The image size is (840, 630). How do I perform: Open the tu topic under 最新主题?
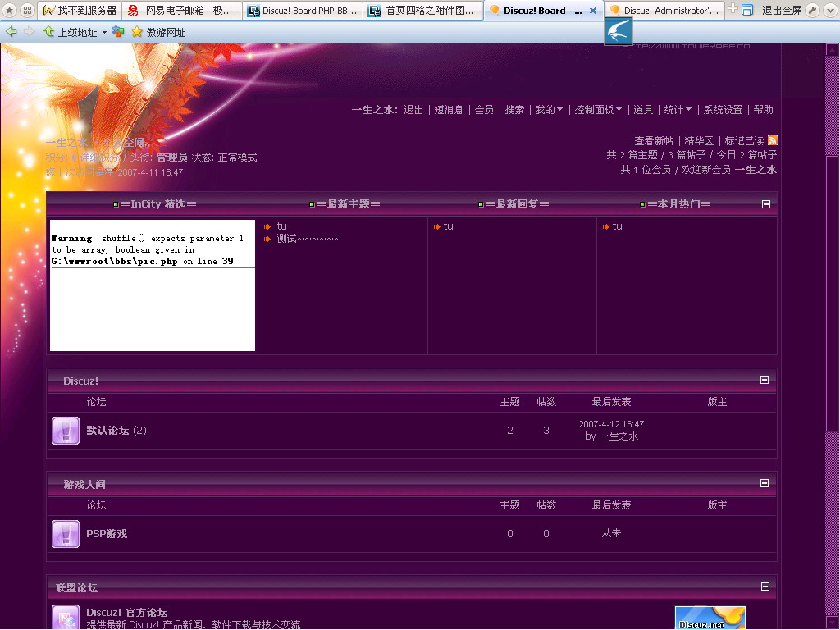282,226
